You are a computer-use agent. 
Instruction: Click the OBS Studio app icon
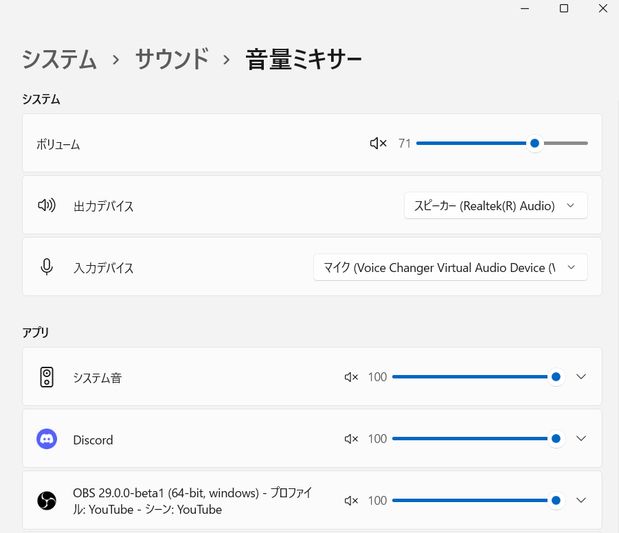tap(47, 501)
